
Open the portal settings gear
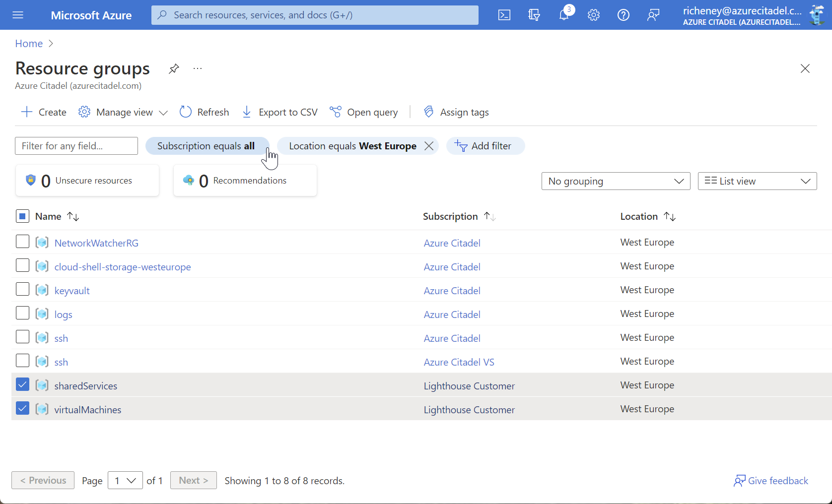[593, 15]
